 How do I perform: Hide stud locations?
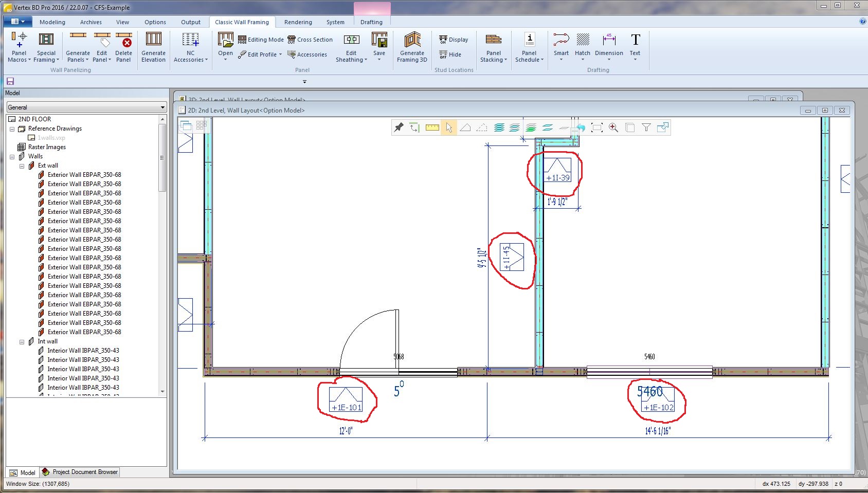click(450, 54)
